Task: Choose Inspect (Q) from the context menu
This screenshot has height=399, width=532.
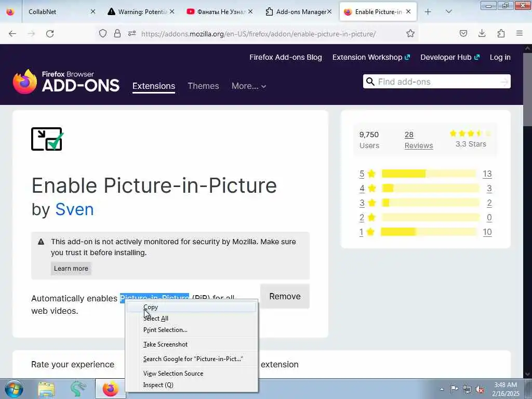Action: click(192, 385)
